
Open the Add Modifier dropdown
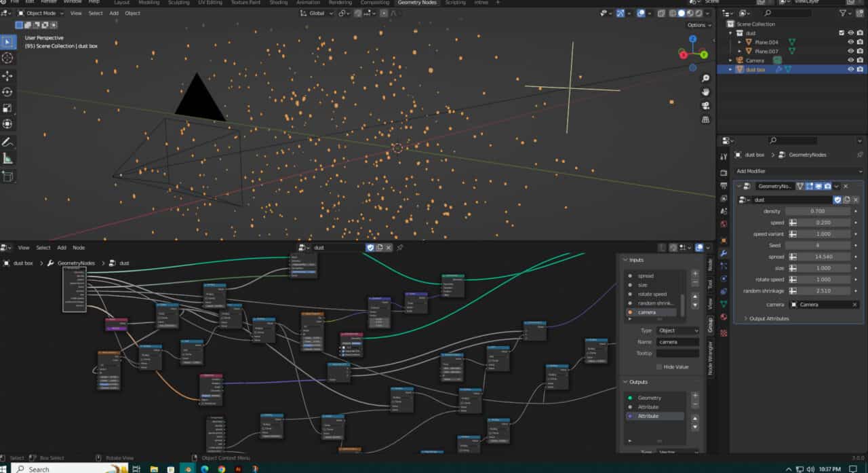tap(798, 171)
